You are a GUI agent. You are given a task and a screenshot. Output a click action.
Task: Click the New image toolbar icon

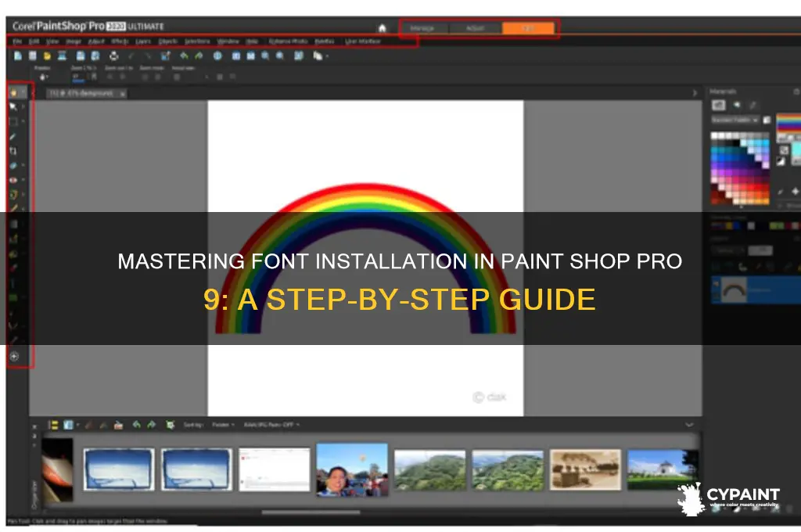pos(18,56)
